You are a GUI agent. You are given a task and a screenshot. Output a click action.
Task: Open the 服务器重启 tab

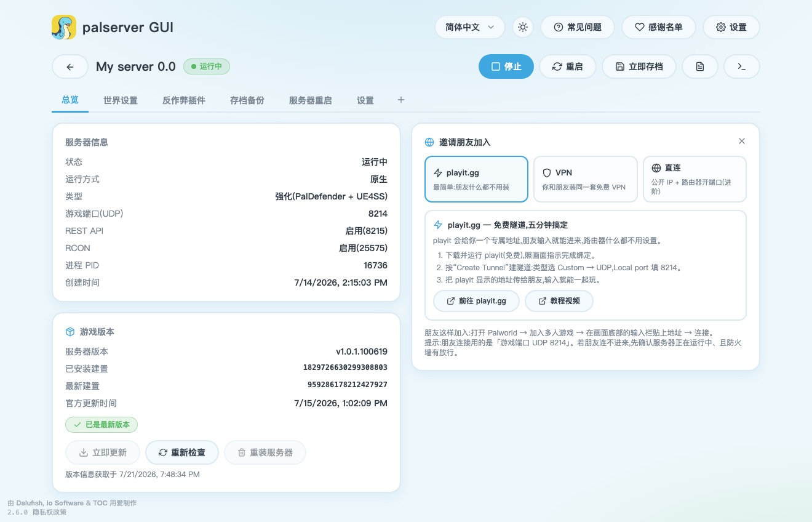(x=311, y=100)
